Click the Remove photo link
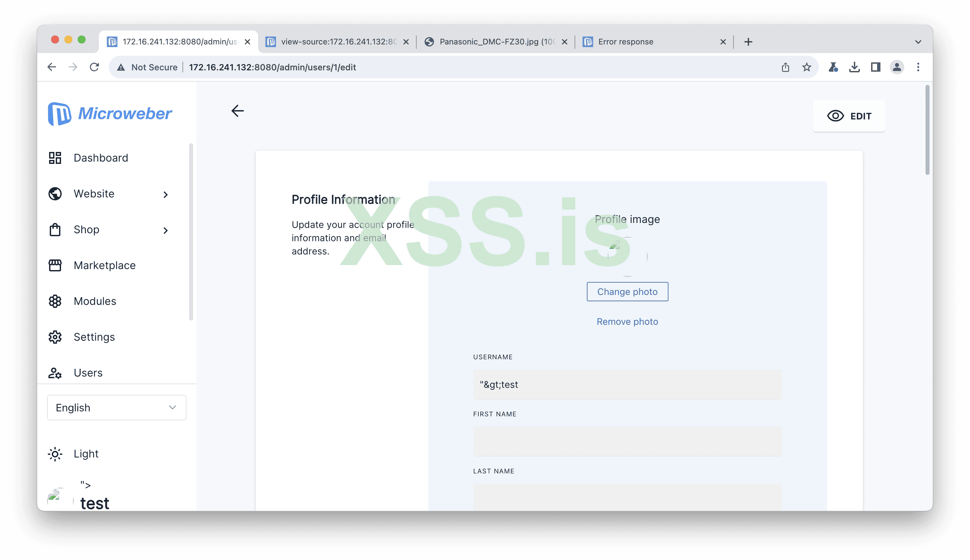This screenshot has height=560, width=970. pyautogui.click(x=627, y=321)
